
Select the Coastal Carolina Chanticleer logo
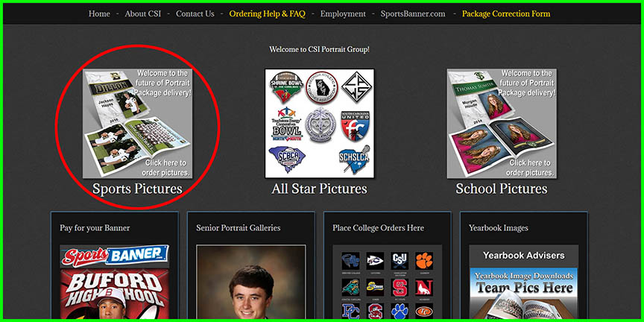tap(351, 288)
